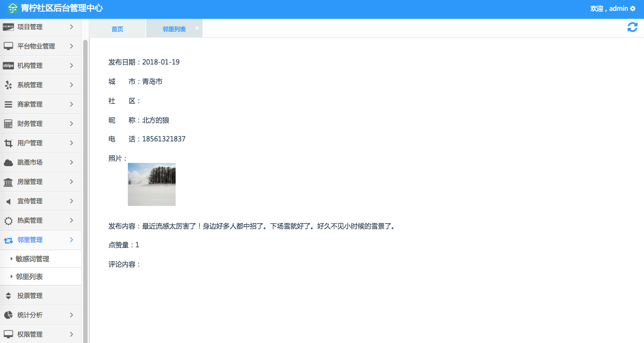The height and width of the screenshot is (343, 644).
Task: Expand 机构管理 via its chevron
Action: tap(71, 66)
